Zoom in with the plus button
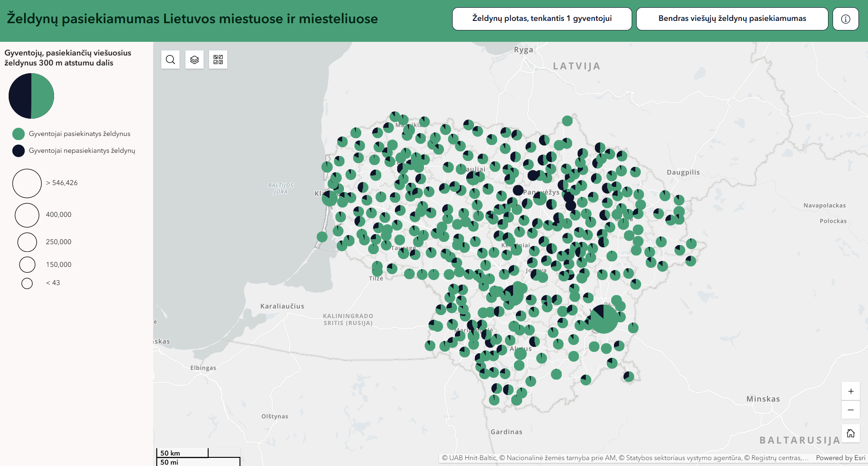Image resolution: width=868 pixels, height=466 pixels. (850, 391)
